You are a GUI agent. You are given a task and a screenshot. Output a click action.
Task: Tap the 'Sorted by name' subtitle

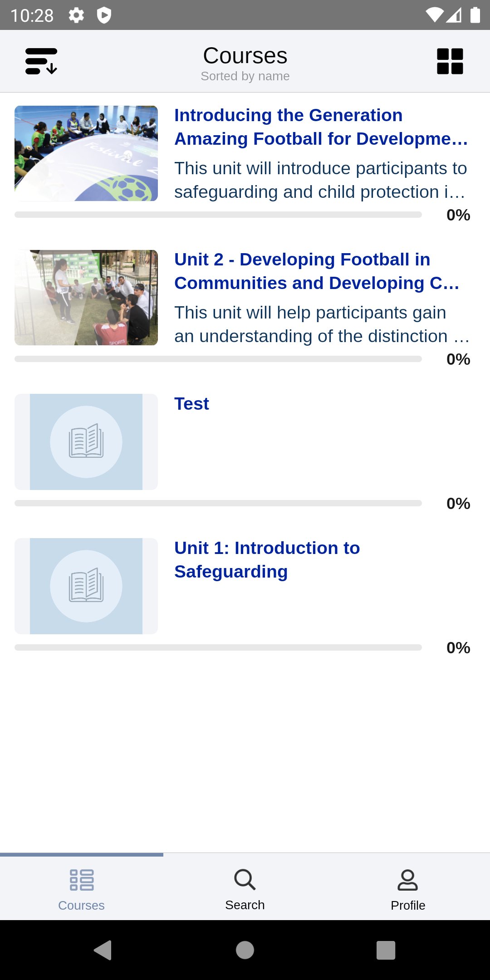245,76
